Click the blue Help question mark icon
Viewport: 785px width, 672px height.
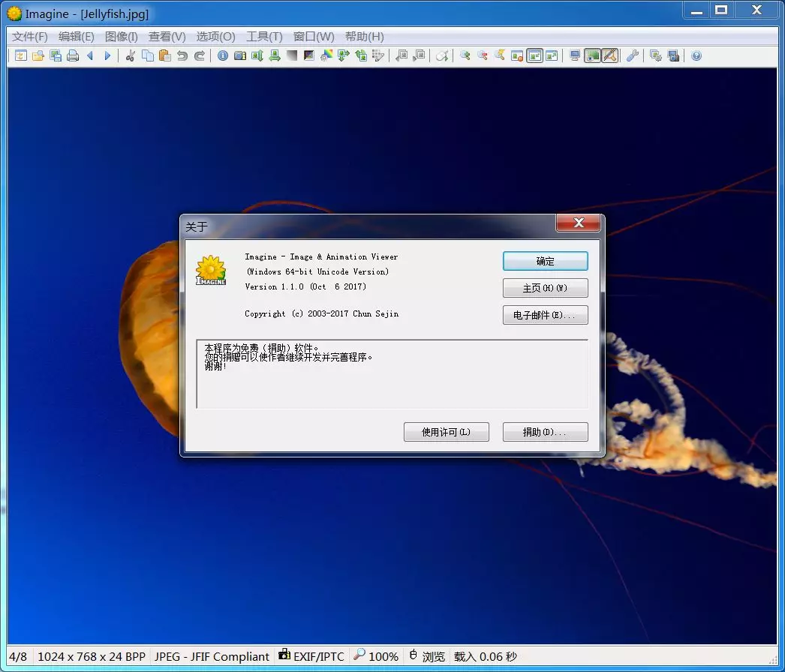(696, 55)
